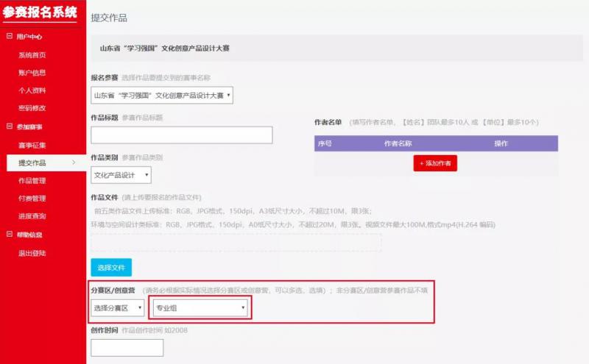Open 账户信息 menu item
This screenshot has height=364, width=589.
point(32,72)
